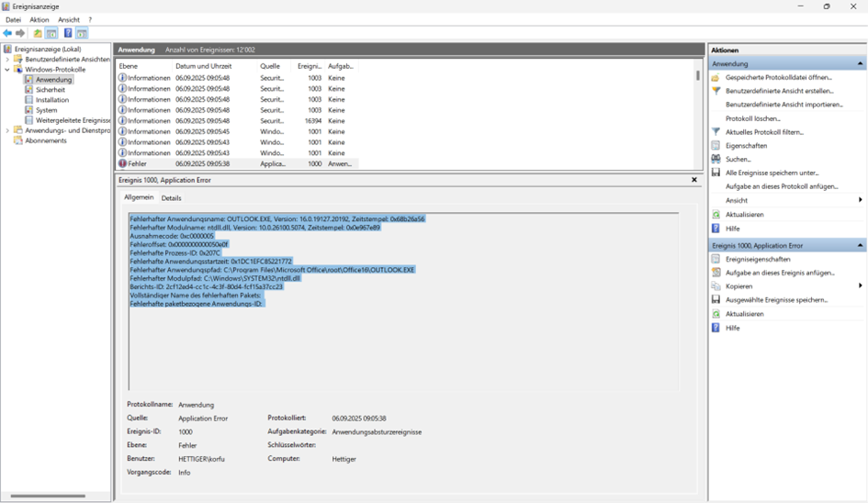868x503 pixels.
Task: Sort by the Ebene column header
Action: point(144,66)
